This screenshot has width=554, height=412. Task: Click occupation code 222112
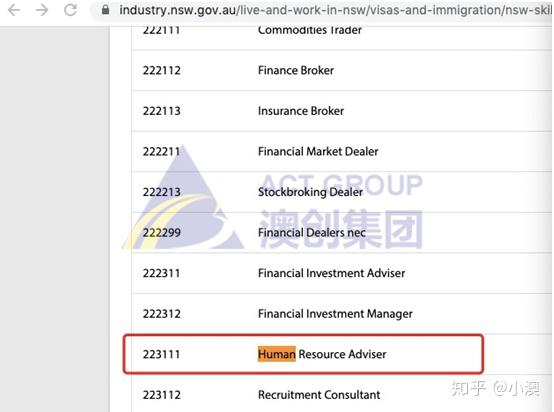tap(161, 70)
